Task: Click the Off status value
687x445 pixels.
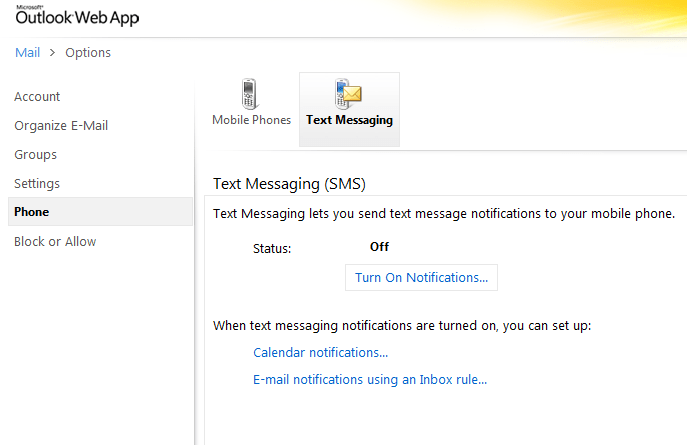Action: [x=379, y=247]
